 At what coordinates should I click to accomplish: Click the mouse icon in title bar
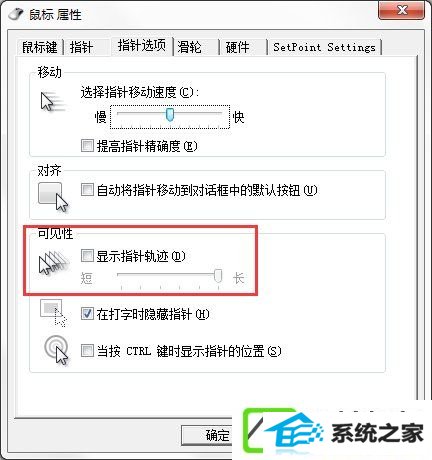(16, 14)
